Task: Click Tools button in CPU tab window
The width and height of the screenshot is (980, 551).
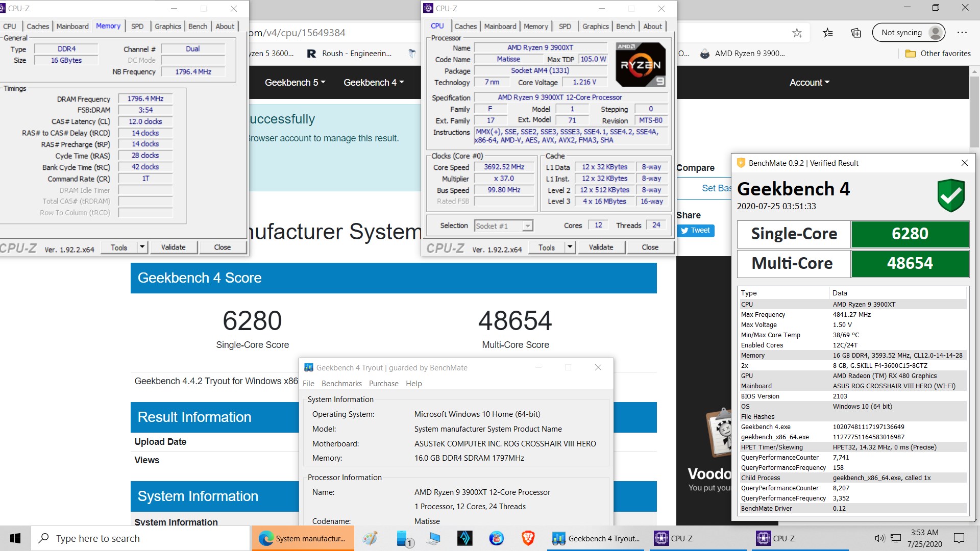Action: pyautogui.click(x=546, y=247)
